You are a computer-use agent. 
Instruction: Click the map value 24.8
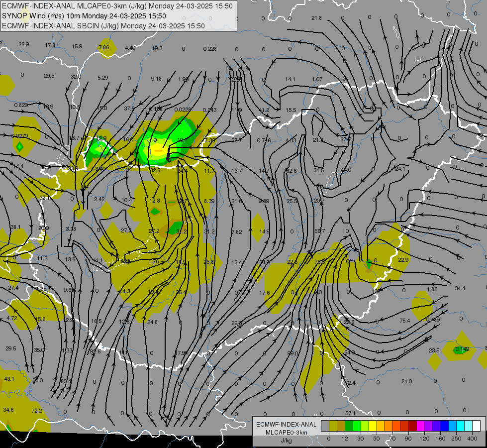click(x=152, y=322)
